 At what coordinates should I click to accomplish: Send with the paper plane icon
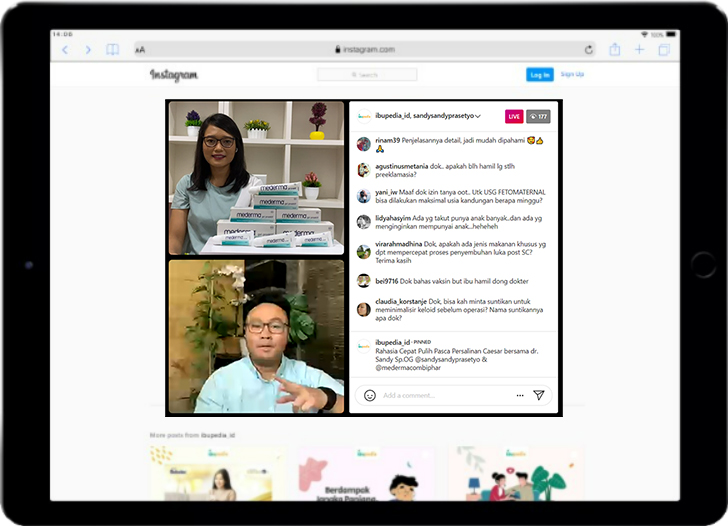(539, 395)
